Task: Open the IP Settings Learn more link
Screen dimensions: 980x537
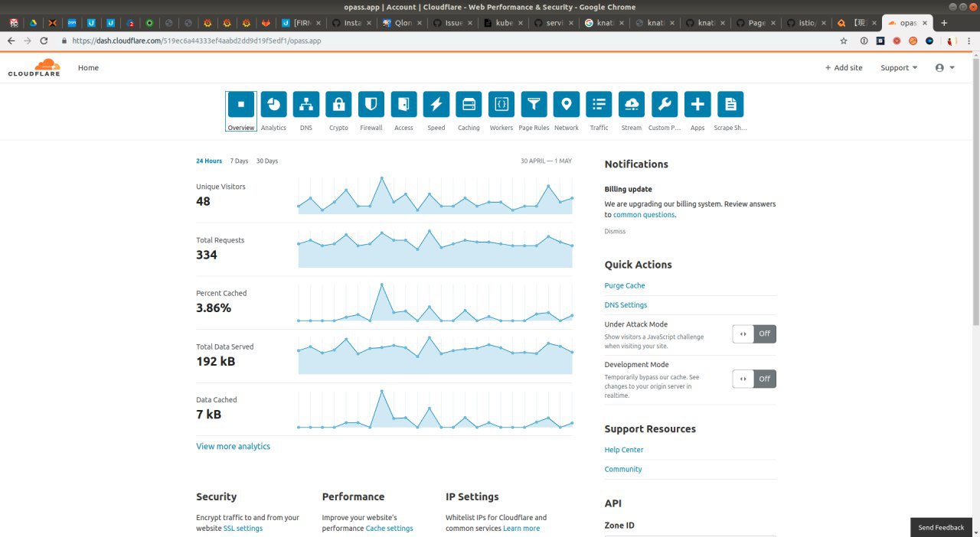Action: coord(521,529)
